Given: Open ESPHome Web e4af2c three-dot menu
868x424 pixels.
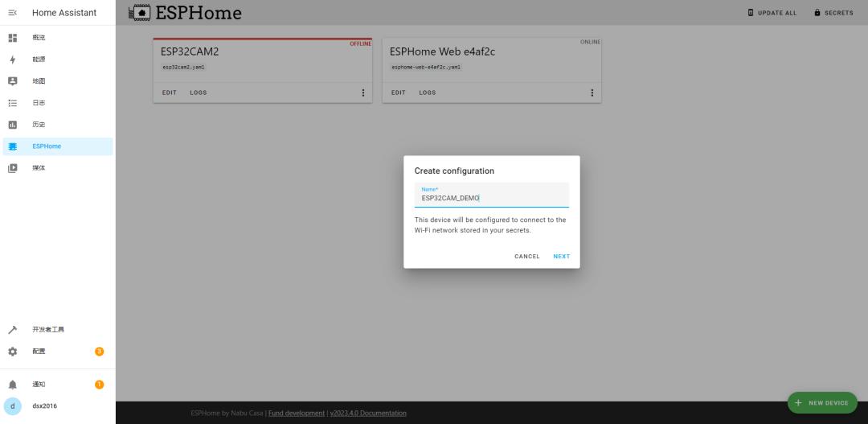Looking at the screenshot, I should [592, 93].
